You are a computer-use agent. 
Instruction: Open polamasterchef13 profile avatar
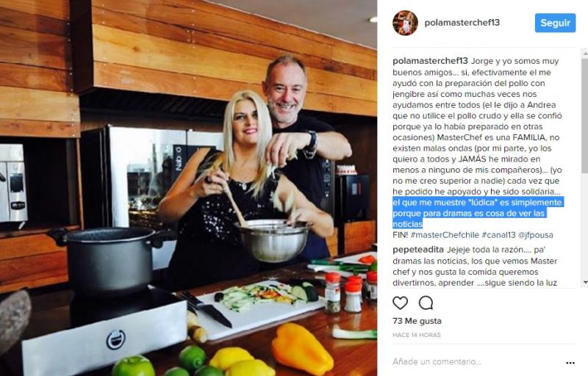click(x=405, y=23)
